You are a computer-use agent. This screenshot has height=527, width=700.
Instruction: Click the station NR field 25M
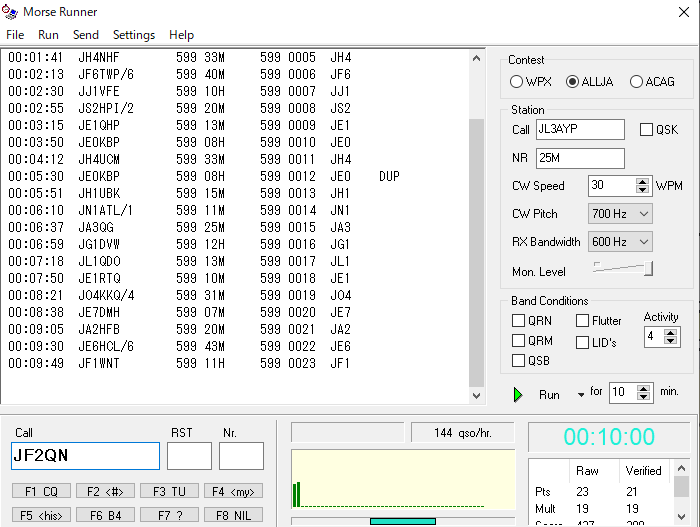(x=580, y=158)
